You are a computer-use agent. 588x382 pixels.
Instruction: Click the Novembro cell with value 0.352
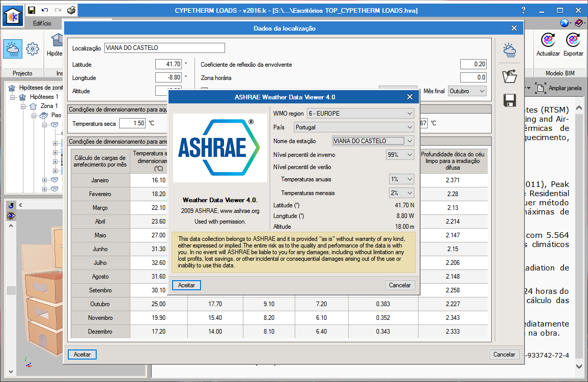pyautogui.click(x=383, y=318)
